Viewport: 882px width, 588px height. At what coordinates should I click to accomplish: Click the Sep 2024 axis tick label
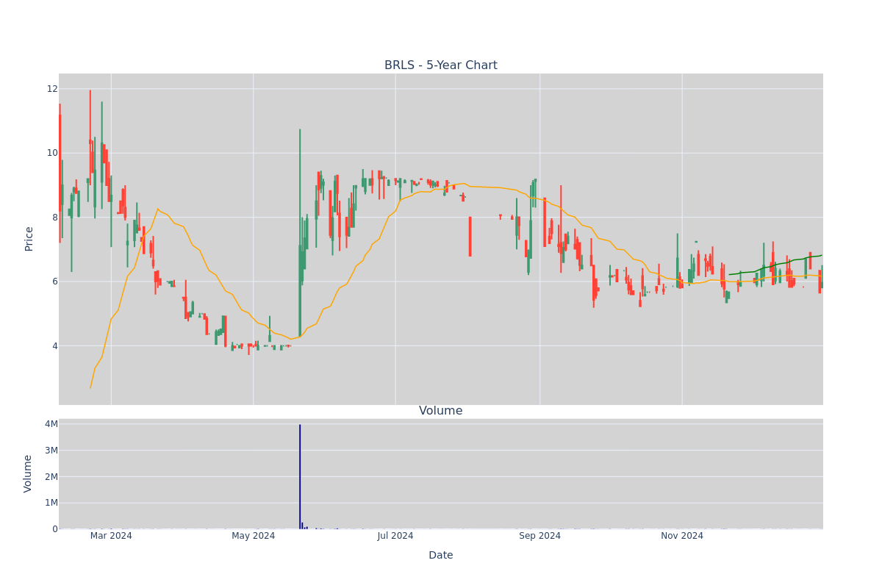coord(539,536)
